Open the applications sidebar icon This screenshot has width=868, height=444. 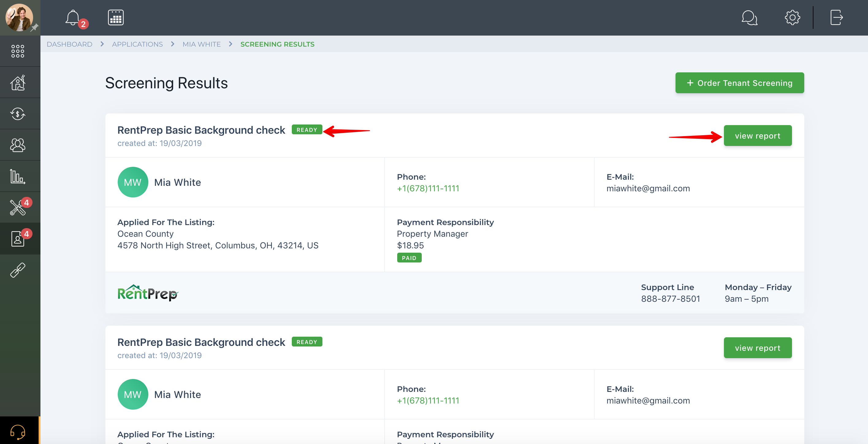tap(18, 239)
